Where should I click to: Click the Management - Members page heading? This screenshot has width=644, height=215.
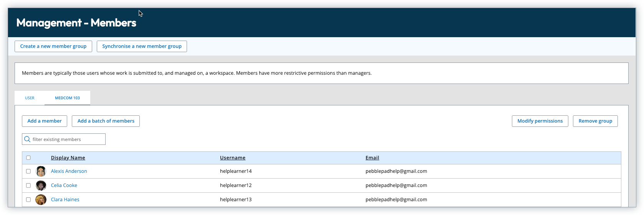click(x=76, y=23)
